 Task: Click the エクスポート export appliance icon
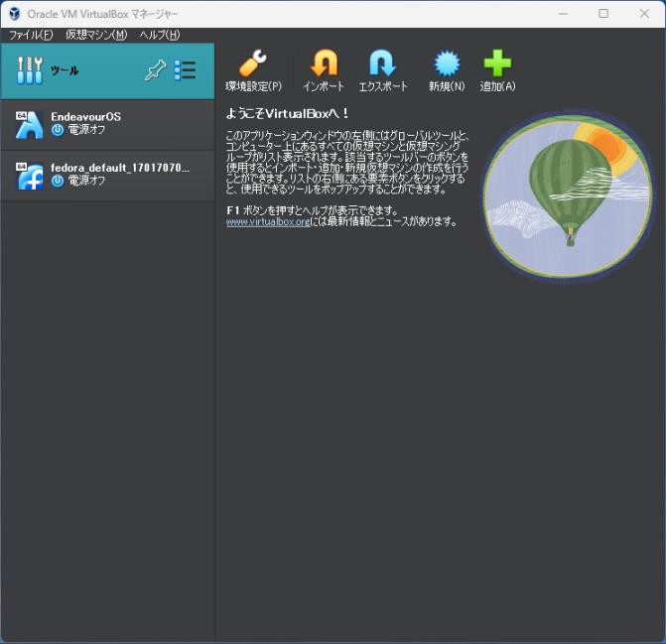pos(383,64)
